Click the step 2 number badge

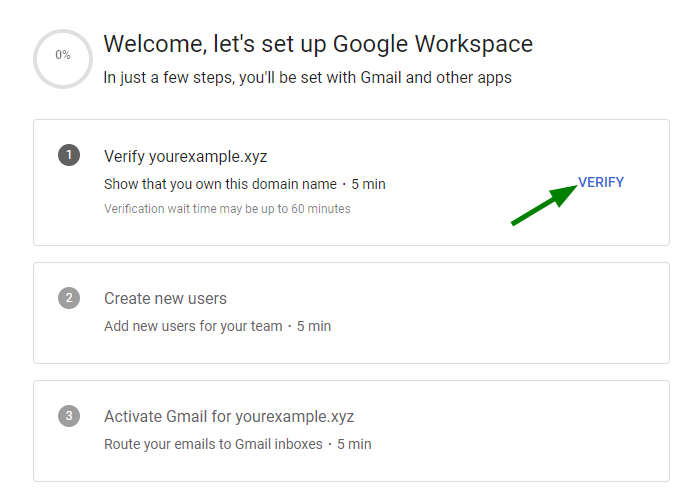[68, 298]
